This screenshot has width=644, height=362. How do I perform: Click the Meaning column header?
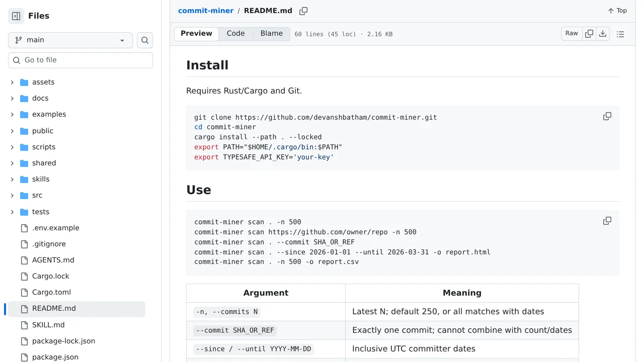tap(462, 293)
